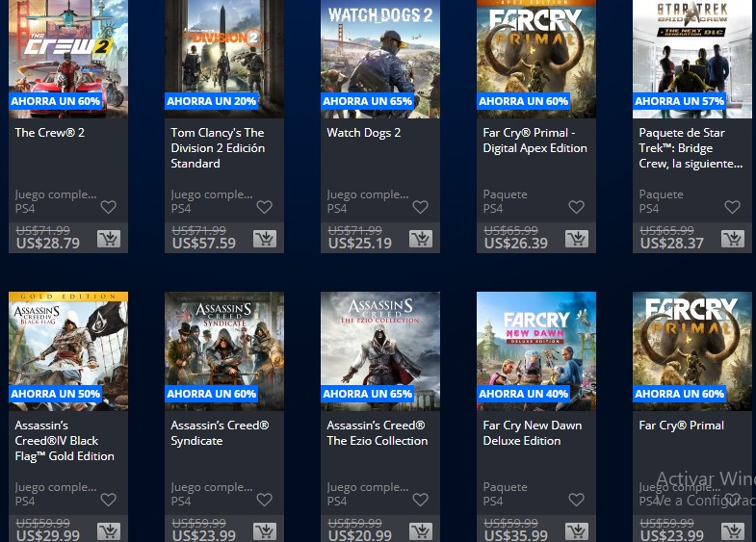Open Watch Dogs 2 title link
The height and width of the screenshot is (542, 756).
(363, 133)
